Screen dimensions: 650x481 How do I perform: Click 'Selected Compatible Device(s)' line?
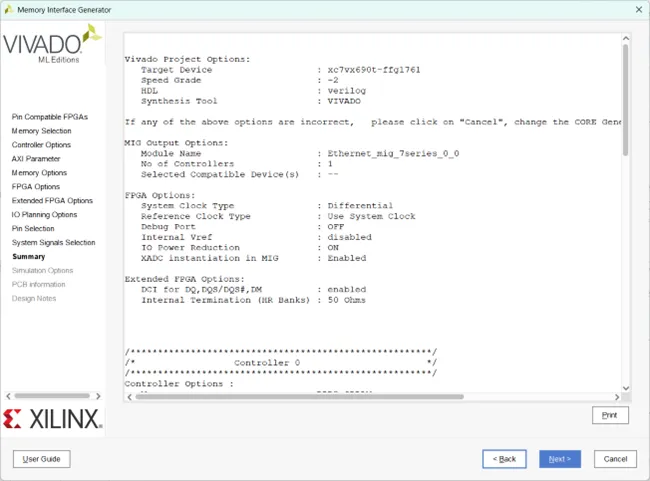pyautogui.click(x=240, y=175)
